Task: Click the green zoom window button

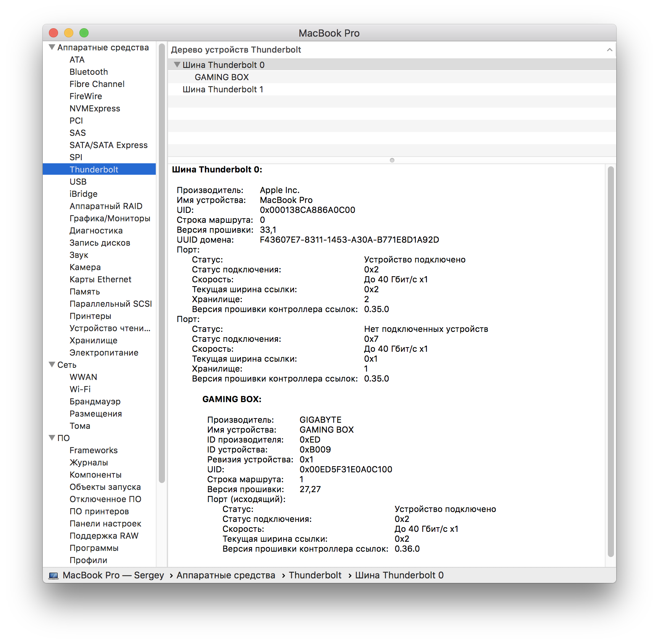Action: tap(84, 33)
